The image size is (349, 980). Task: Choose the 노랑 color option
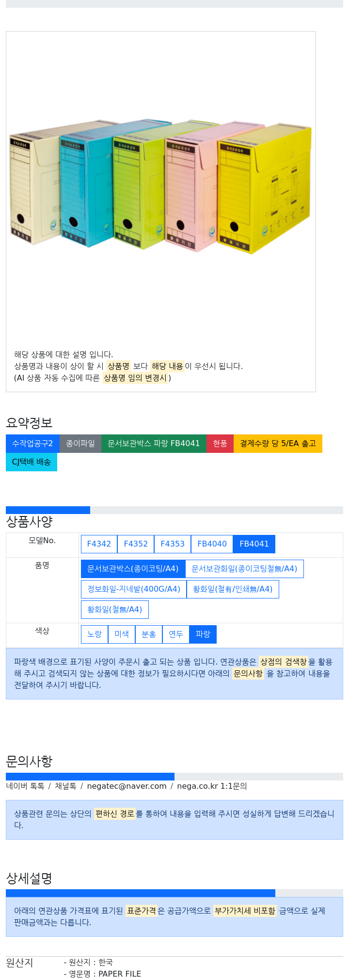coord(95,634)
